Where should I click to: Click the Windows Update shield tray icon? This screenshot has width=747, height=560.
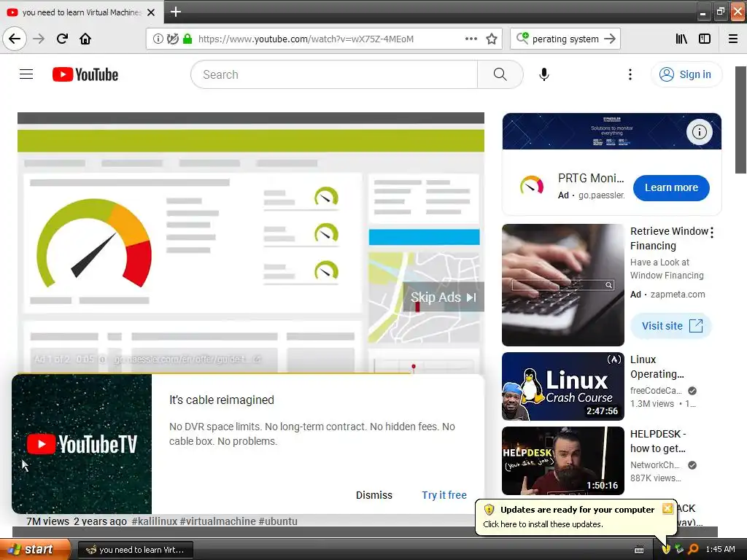[666, 549]
